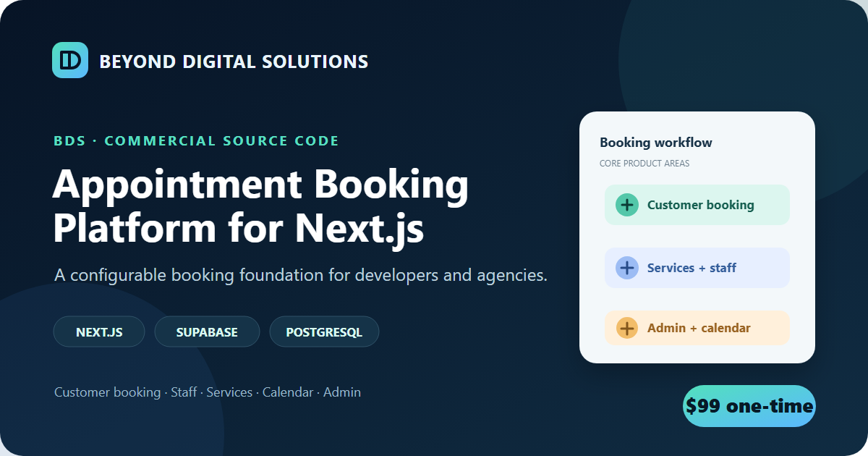Select the POSTGRESQL tag pill
This screenshot has width=868, height=456.
(x=324, y=332)
